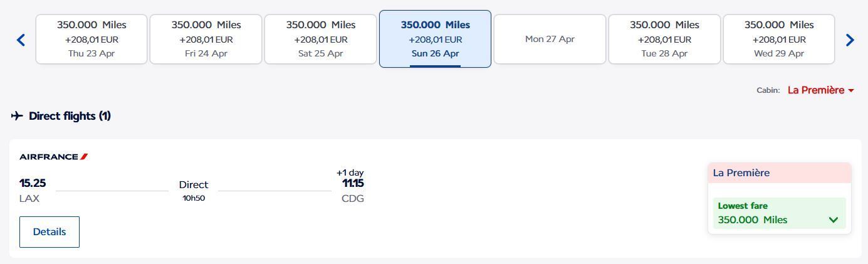Click the La Première fare card header
The height and width of the screenshot is (264, 868).
tap(779, 173)
